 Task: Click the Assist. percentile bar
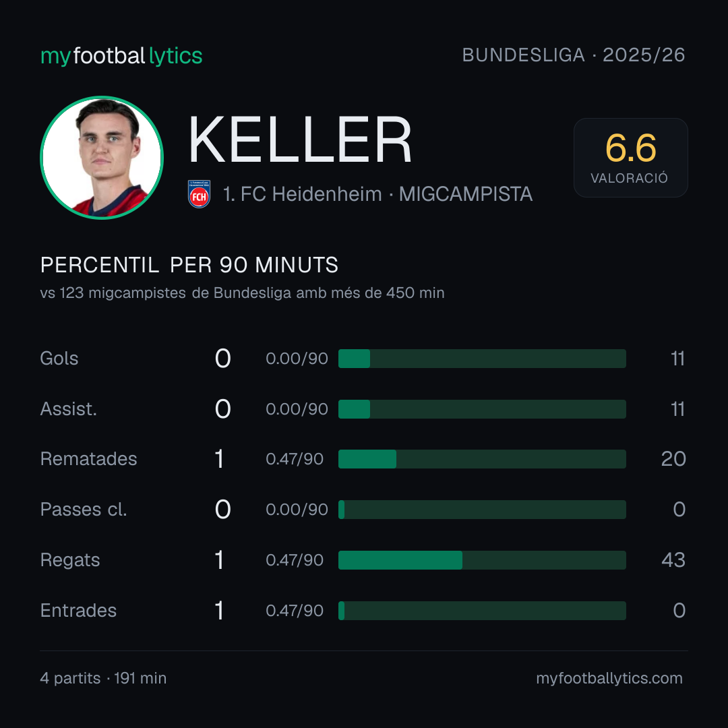click(482, 409)
